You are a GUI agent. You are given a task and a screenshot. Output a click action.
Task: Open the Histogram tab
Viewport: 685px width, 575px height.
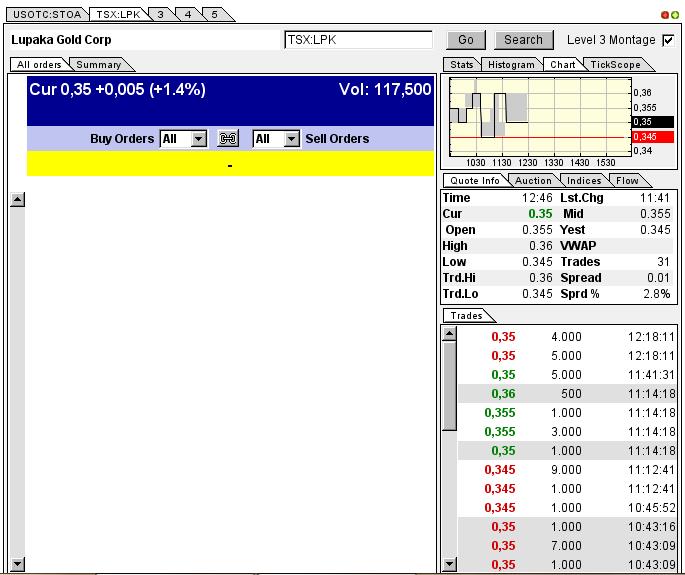(511, 65)
